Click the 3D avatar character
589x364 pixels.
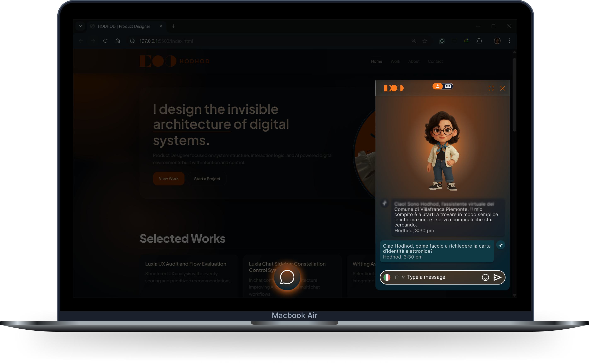pos(443,151)
